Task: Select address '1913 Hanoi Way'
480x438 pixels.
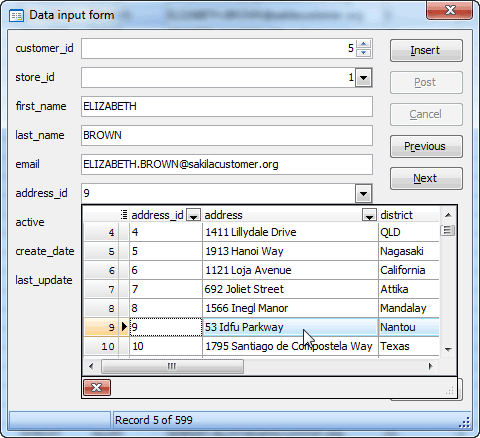Action: coord(290,251)
